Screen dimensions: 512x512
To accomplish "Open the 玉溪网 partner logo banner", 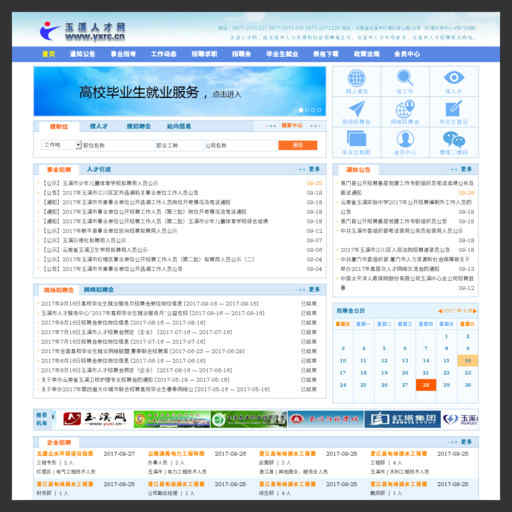I will (95, 419).
